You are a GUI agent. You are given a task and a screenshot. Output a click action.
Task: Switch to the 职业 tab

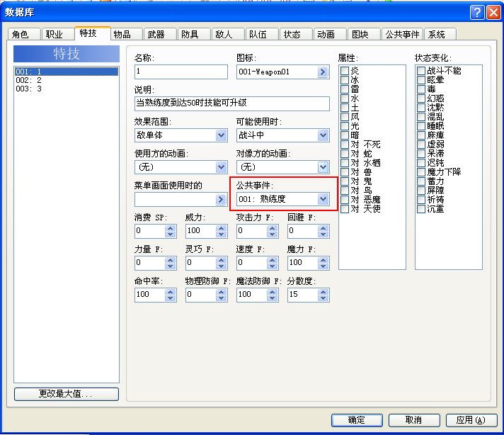point(57,34)
